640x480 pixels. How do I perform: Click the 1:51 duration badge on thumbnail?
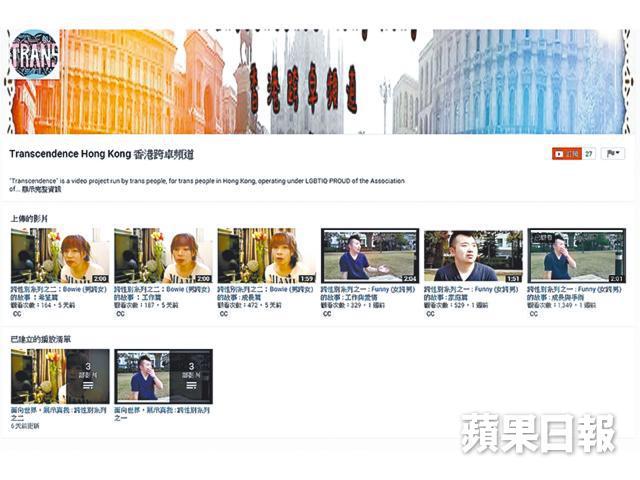click(x=513, y=279)
